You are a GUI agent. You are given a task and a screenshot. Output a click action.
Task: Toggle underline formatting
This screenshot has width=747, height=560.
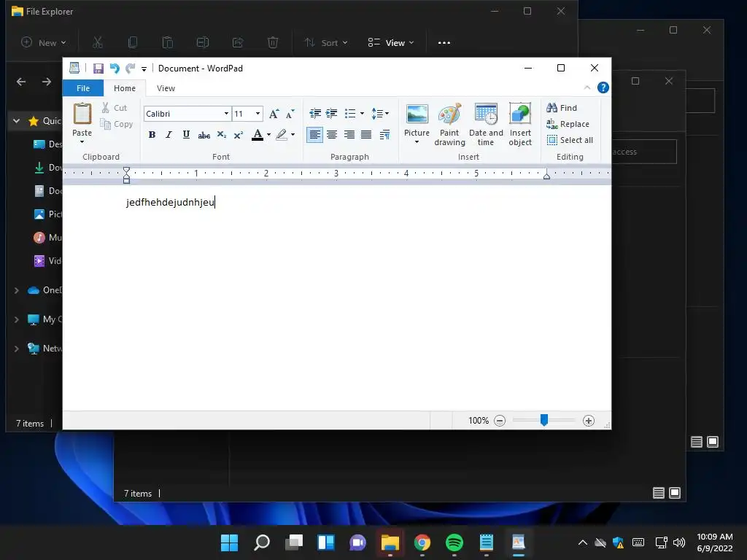pyautogui.click(x=186, y=135)
